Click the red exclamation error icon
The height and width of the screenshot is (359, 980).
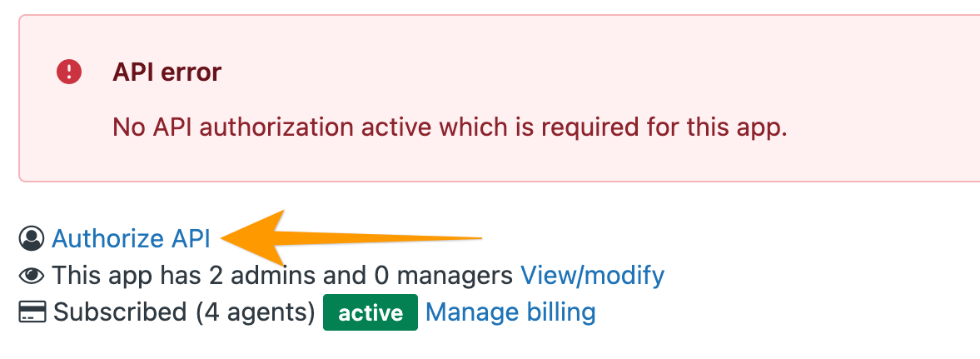(69, 72)
